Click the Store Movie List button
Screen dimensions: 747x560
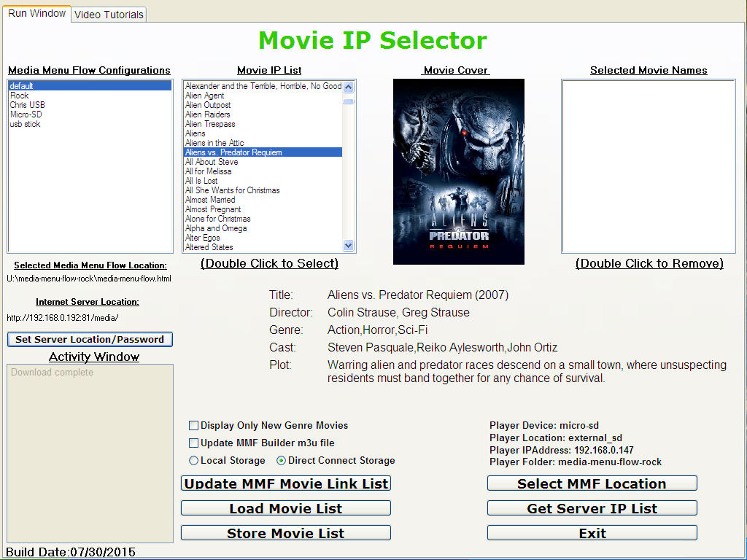[286, 533]
